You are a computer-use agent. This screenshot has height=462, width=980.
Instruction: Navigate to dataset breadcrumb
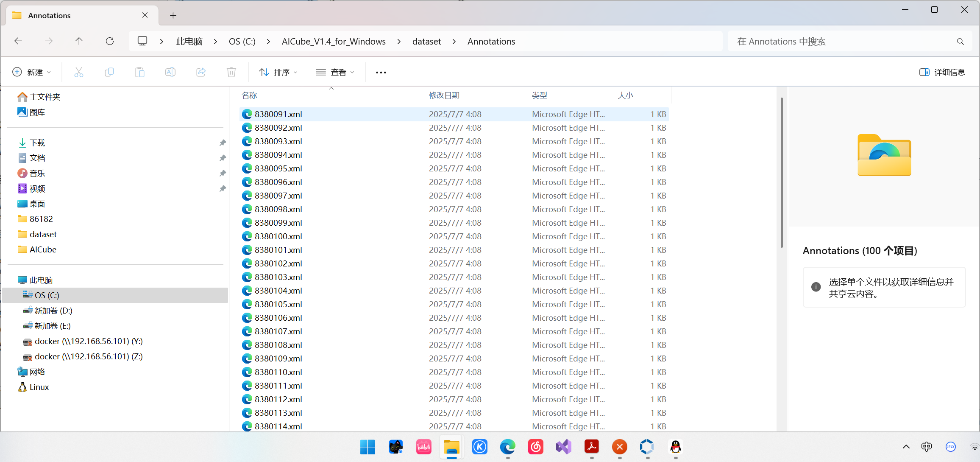tap(427, 42)
